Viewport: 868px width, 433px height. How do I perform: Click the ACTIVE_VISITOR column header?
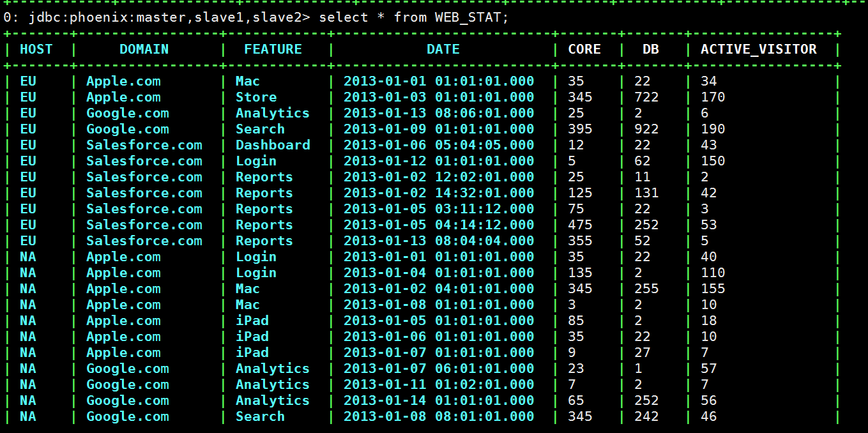[x=759, y=49]
